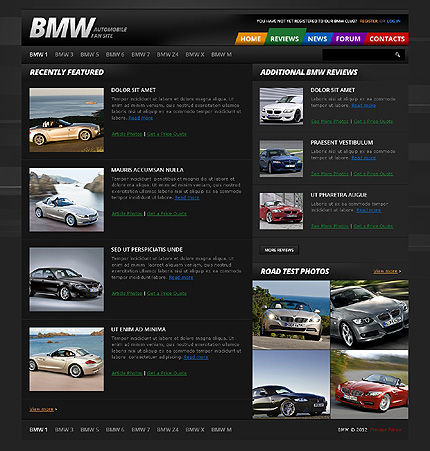Open white BMW review thumbnail
The image size is (430, 451).
point(281,106)
